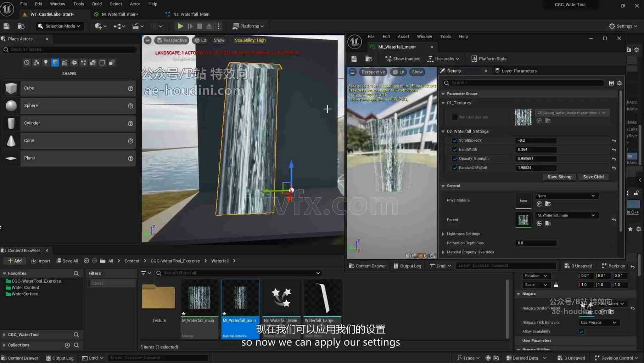
Task: Collapse the Parameter Groups section
Action: click(443, 94)
